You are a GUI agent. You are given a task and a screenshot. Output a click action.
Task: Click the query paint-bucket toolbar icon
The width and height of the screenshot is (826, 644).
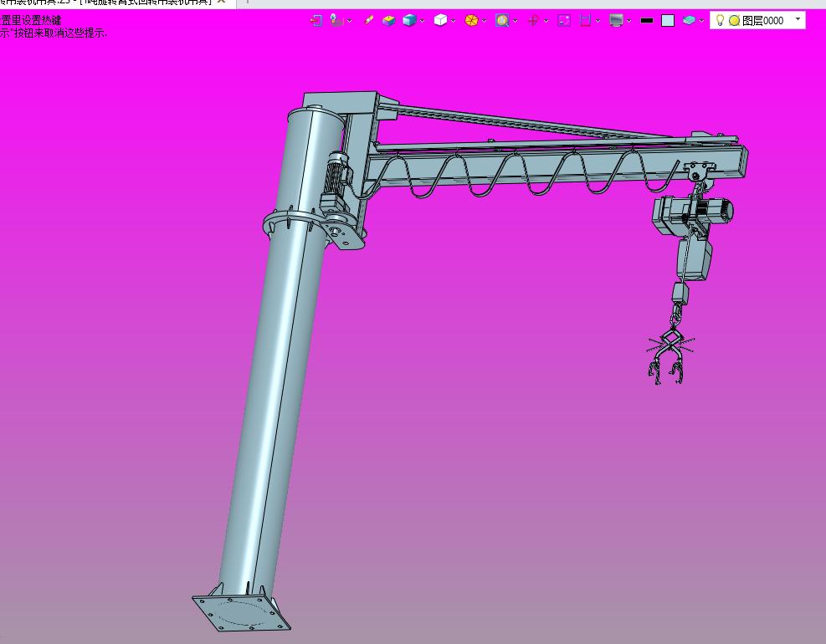[x=336, y=21]
